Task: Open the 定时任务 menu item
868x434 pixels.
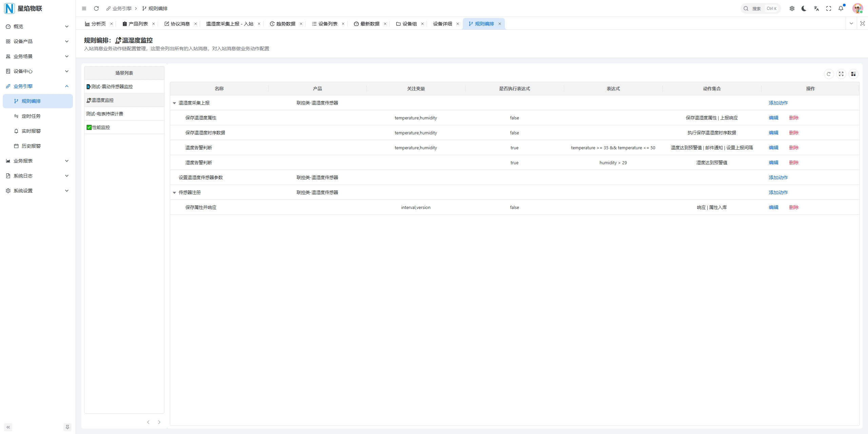Action: click(31, 116)
